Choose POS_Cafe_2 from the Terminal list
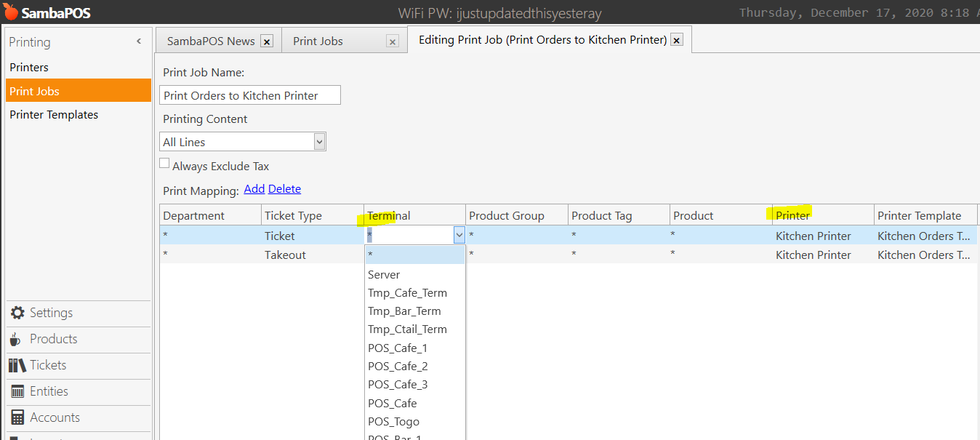980x440 pixels. click(x=414, y=367)
